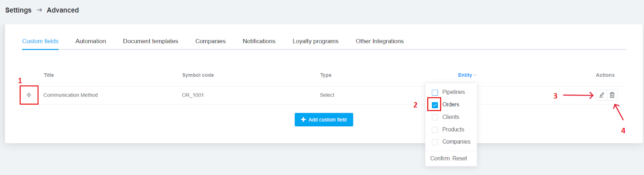Switch to the Automation tab
Screen dimensions: 644x175
pos(91,41)
